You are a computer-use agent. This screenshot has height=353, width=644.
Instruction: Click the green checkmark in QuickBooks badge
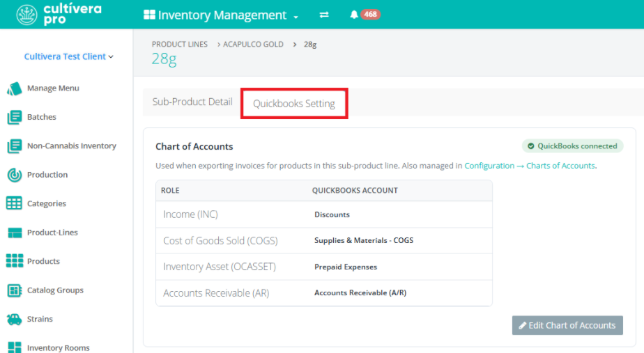(530, 146)
